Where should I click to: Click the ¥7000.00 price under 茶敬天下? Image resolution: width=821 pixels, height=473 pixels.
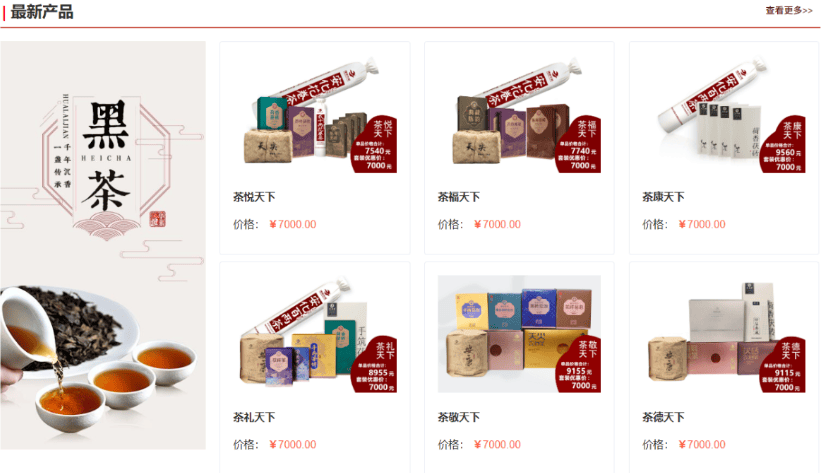tap(497, 445)
